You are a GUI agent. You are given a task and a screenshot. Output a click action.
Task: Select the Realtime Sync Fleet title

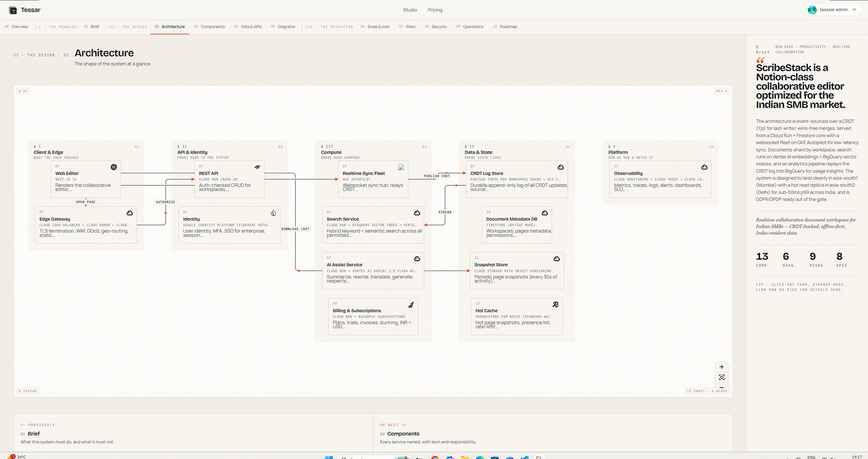tap(364, 173)
